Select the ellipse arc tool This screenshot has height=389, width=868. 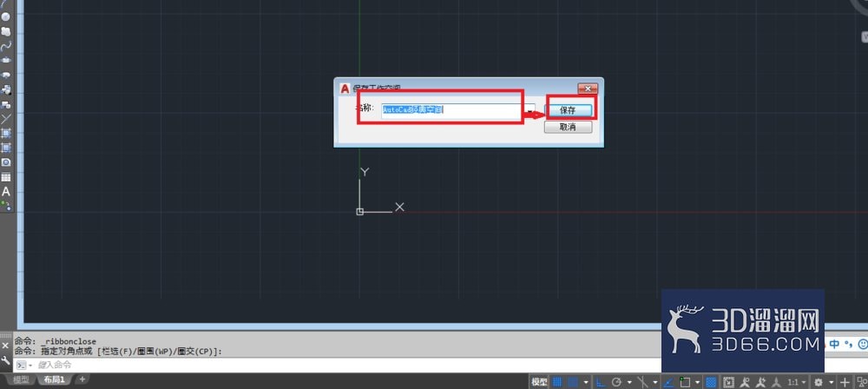6,75
